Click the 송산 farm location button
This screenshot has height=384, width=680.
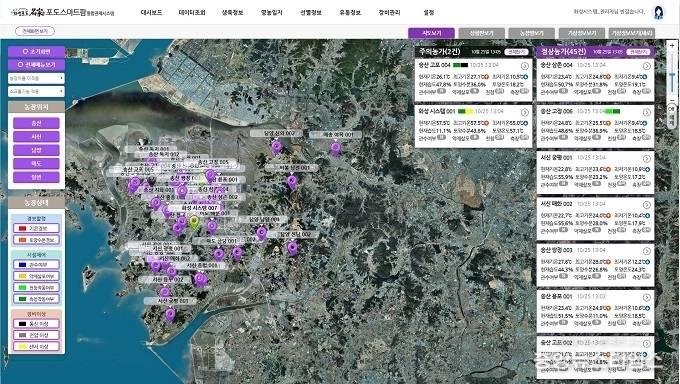click(36, 123)
